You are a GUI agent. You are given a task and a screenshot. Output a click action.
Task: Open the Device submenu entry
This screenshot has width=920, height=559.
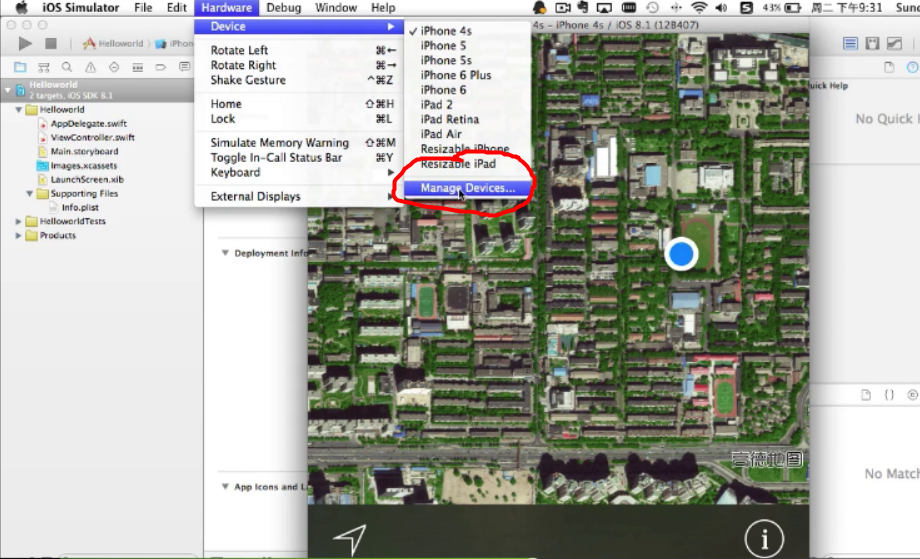pyautogui.click(x=299, y=26)
